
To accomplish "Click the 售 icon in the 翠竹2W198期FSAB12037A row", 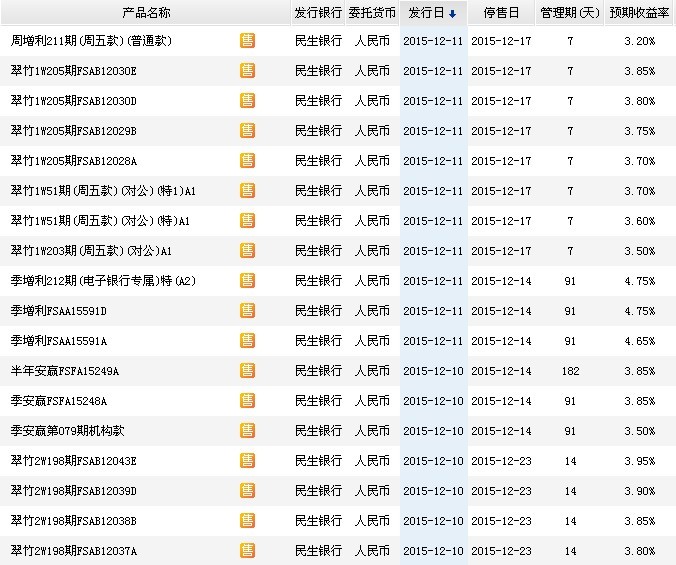I will [247, 551].
